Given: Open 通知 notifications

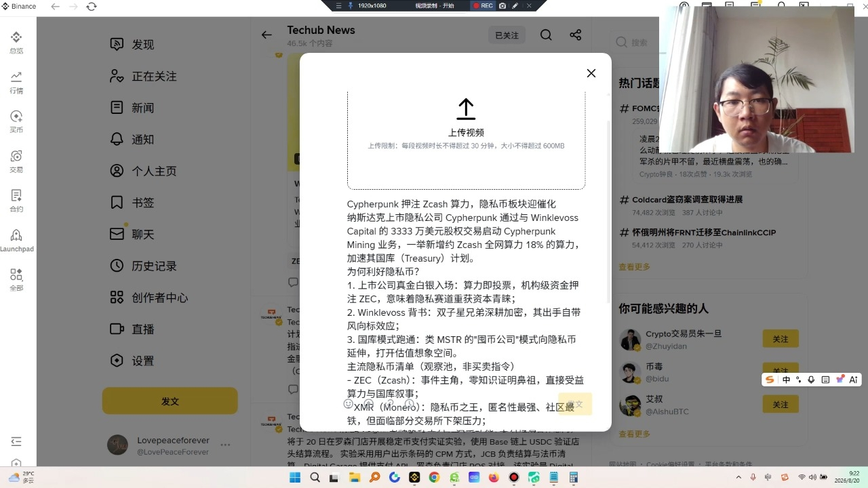Looking at the screenshot, I should point(132,140).
